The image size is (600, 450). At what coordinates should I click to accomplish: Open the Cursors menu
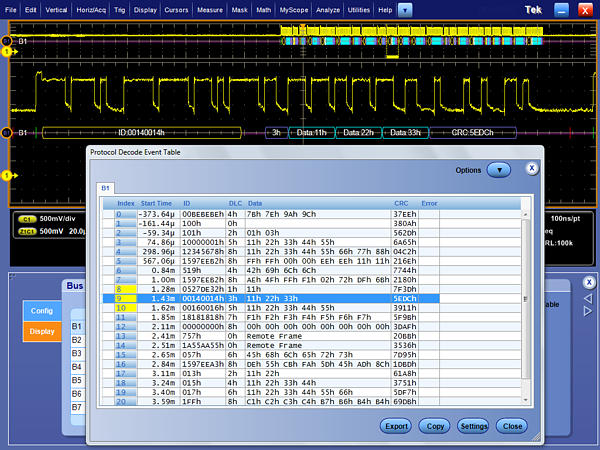click(x=176, y=8)
